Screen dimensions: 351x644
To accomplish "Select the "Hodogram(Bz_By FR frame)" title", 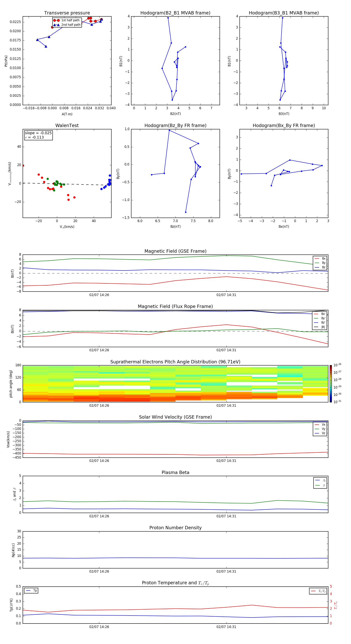I will click(175, 125).
